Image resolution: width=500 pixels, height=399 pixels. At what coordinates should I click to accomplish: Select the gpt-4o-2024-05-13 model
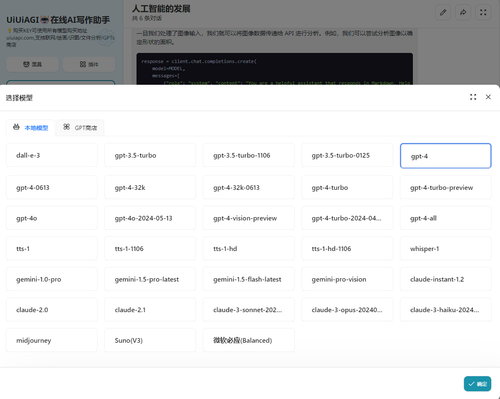tap(150, 218)
